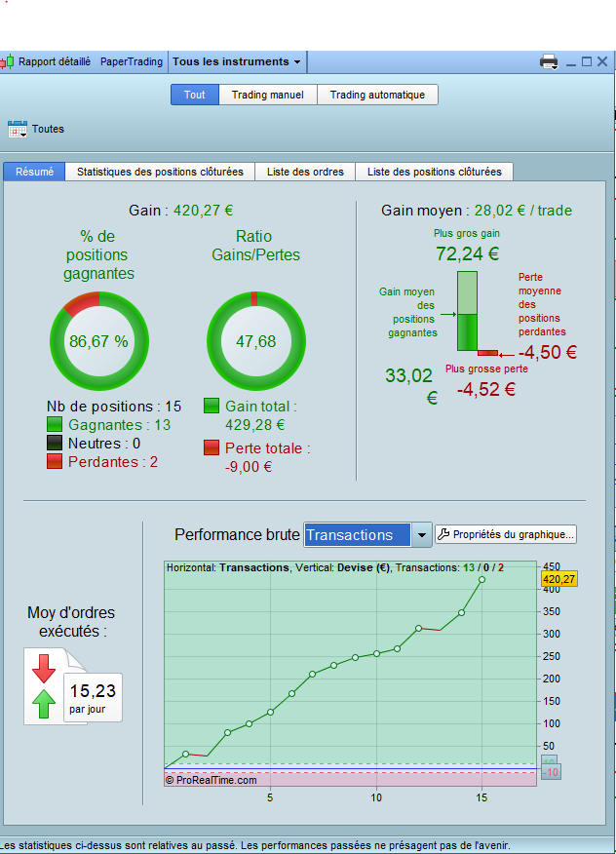Open Statistiques des positions clôturées tab
Viewport: 616px width, 854px height.
160,172
